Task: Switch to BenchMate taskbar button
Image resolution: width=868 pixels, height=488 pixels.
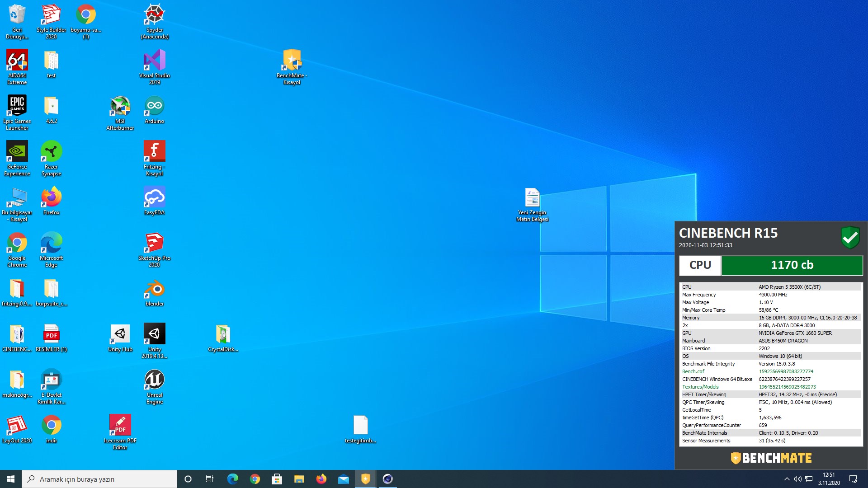Action: [365, 479]
